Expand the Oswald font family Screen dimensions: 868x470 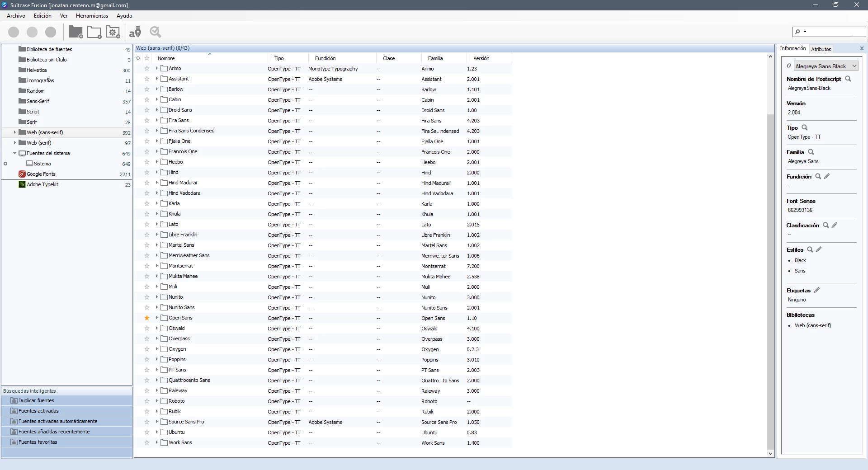(157, 328)
